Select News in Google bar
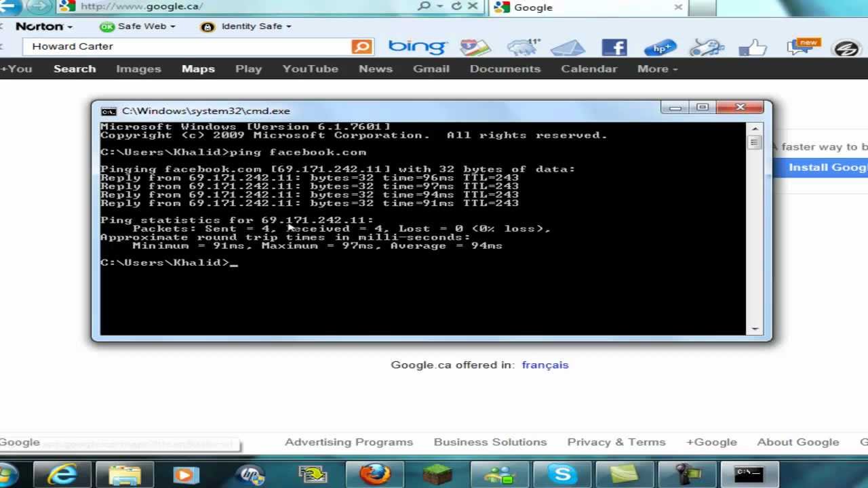The image size is (868, 488). tap(376, 68)
